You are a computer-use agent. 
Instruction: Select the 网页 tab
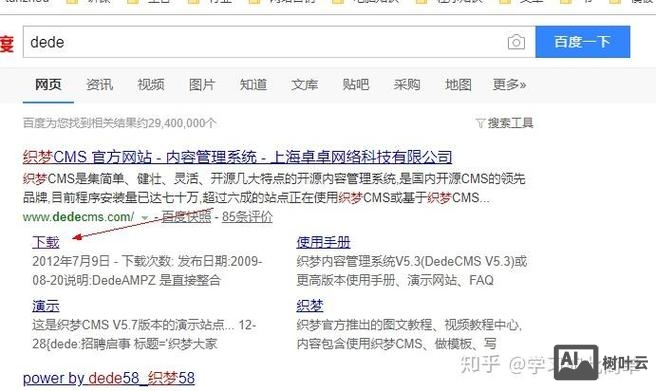(x=48, y=84)
